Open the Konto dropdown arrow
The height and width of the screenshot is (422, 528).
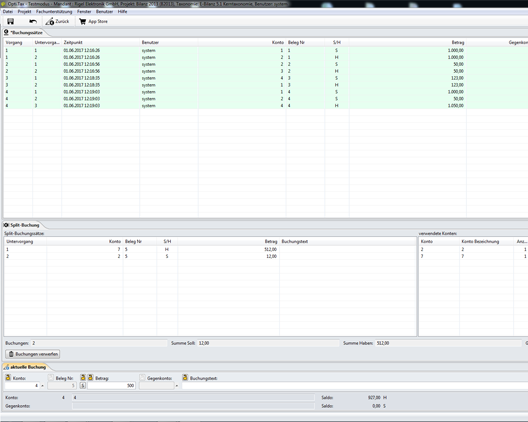pos(42,386)
